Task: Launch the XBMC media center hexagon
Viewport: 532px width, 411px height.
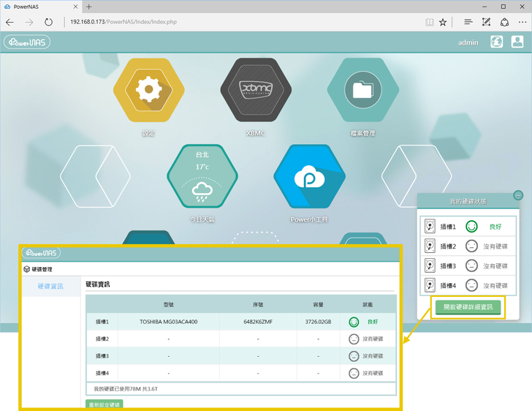Action: click(x=256, y=91)
